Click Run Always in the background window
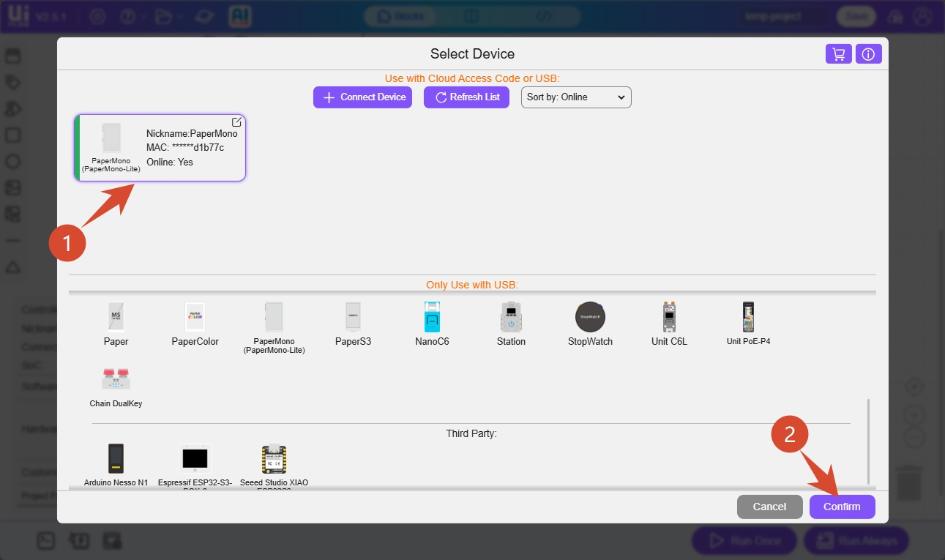945x560 pixels. [856, 541]
